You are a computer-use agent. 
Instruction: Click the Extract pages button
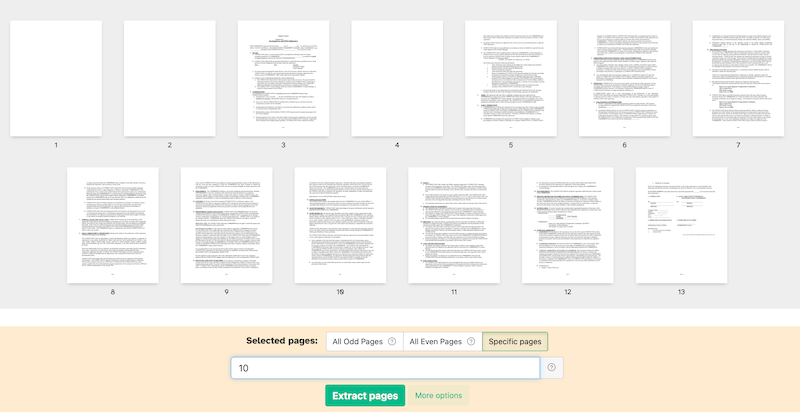click(365, 396)
